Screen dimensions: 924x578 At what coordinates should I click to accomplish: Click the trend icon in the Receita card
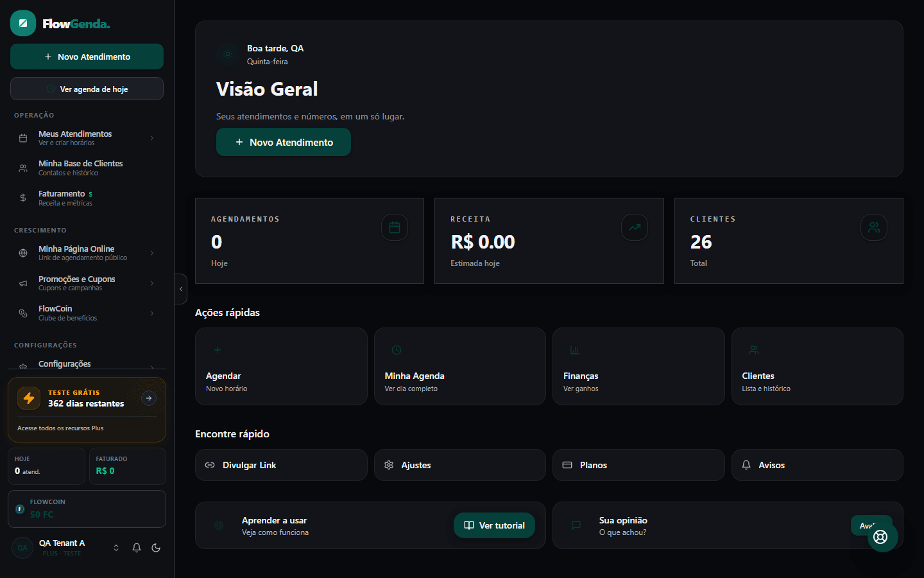(x=635, y=227)
